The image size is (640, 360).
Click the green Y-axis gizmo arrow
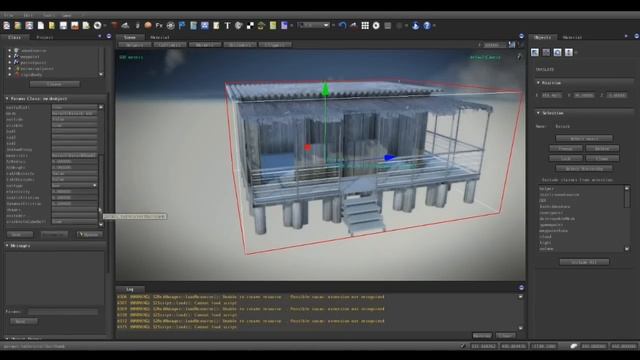[325, 89]
